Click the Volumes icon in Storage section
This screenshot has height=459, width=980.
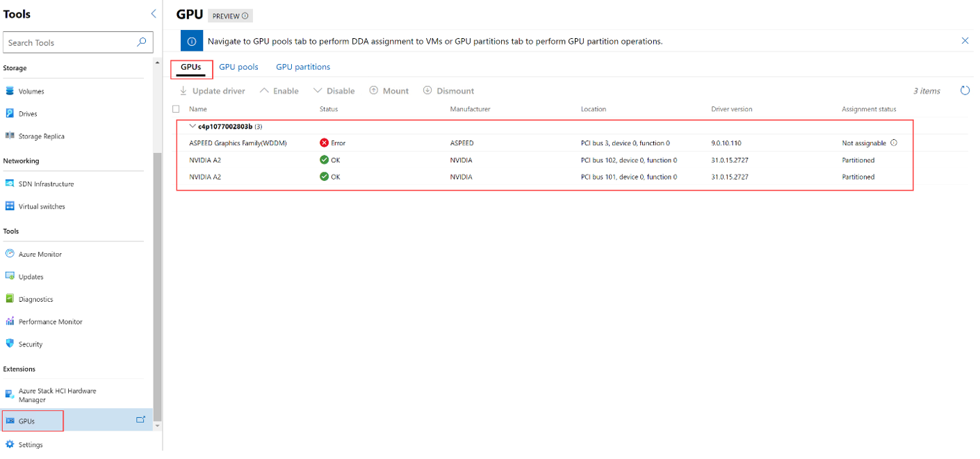coord(10,91)
